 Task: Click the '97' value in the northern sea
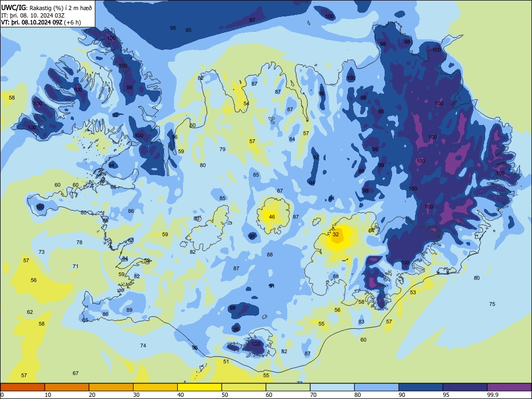point(252,20)
